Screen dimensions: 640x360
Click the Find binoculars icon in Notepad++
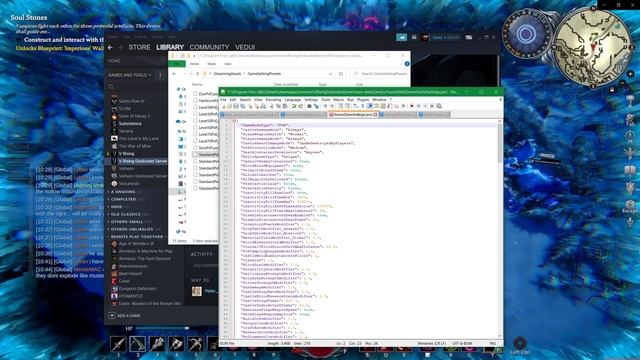point(310,106)
